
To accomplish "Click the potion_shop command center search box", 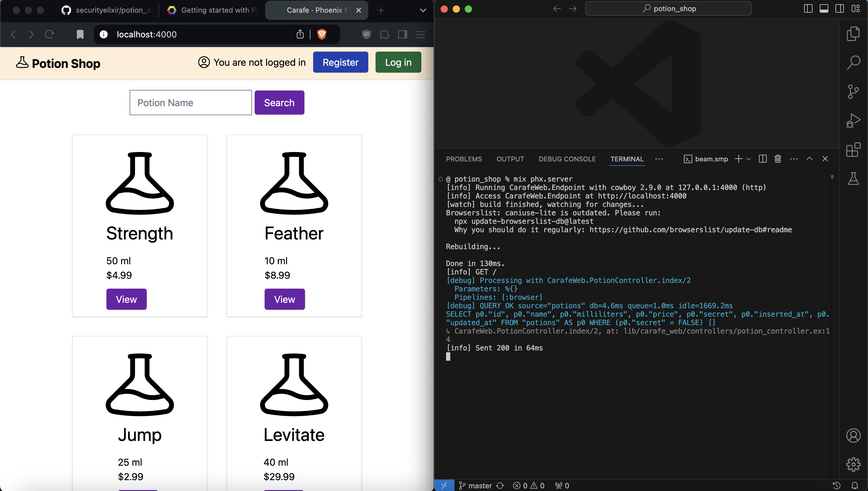I will click(x=668, y=9).
